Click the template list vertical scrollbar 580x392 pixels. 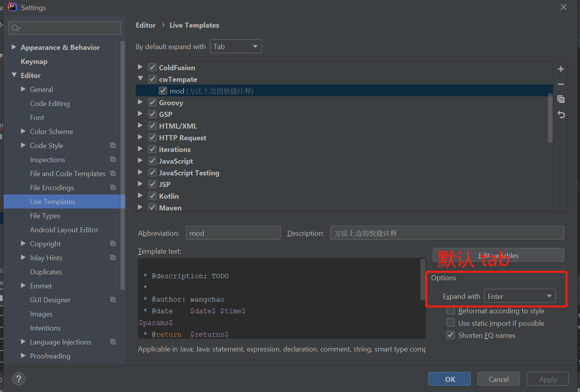[550, 118]
